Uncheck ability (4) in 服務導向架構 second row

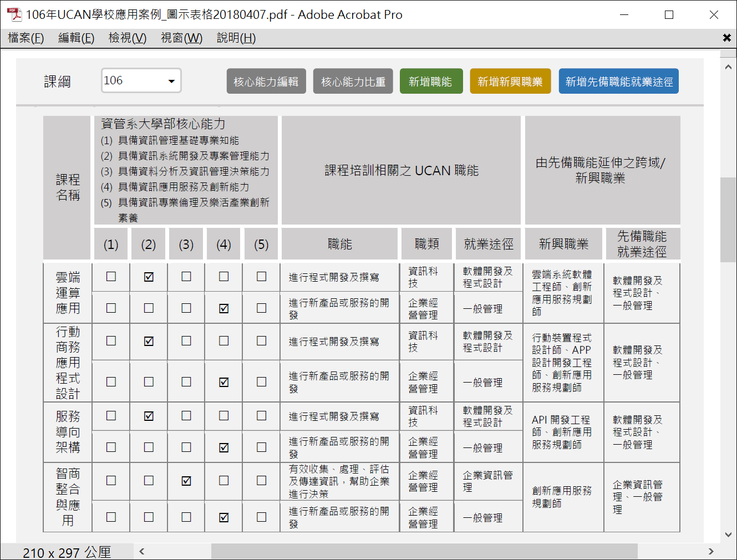224,447
